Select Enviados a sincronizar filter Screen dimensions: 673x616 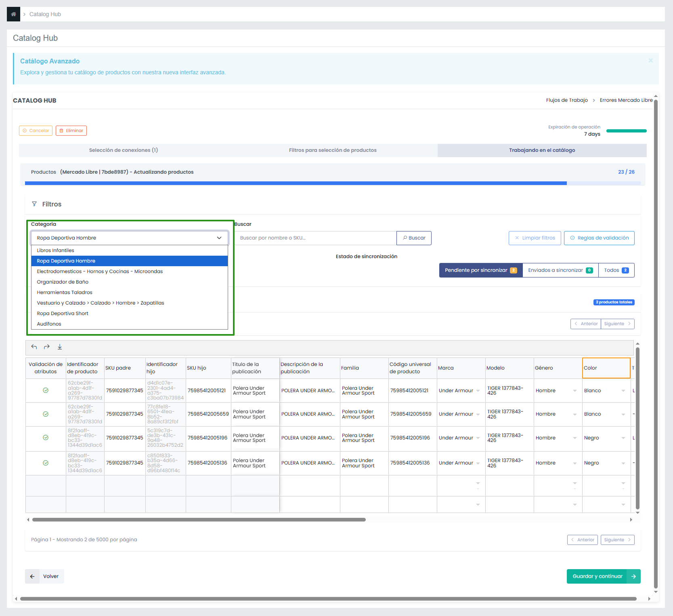(x=560, y=270)
